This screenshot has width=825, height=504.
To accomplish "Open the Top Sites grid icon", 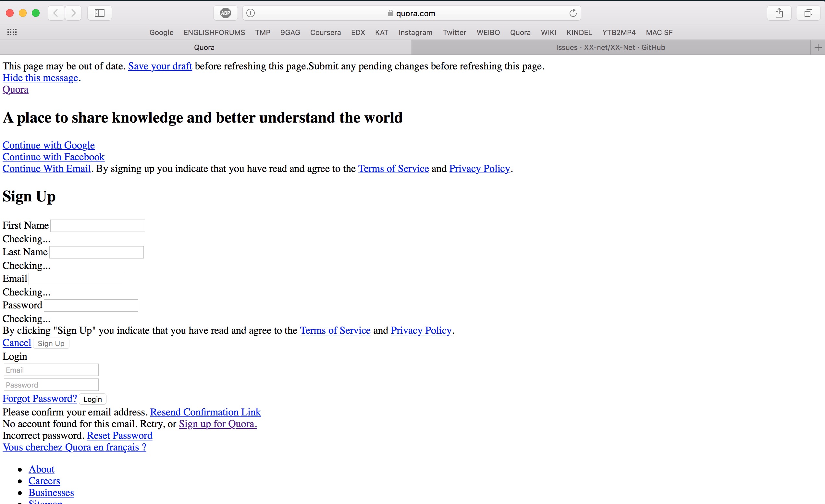I will [12, 32].
